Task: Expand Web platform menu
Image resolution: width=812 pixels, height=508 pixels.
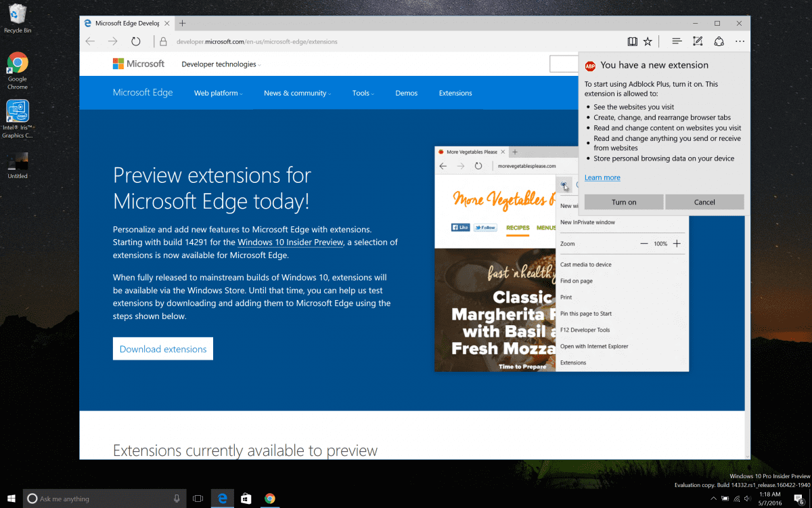Action: [218, 93]
